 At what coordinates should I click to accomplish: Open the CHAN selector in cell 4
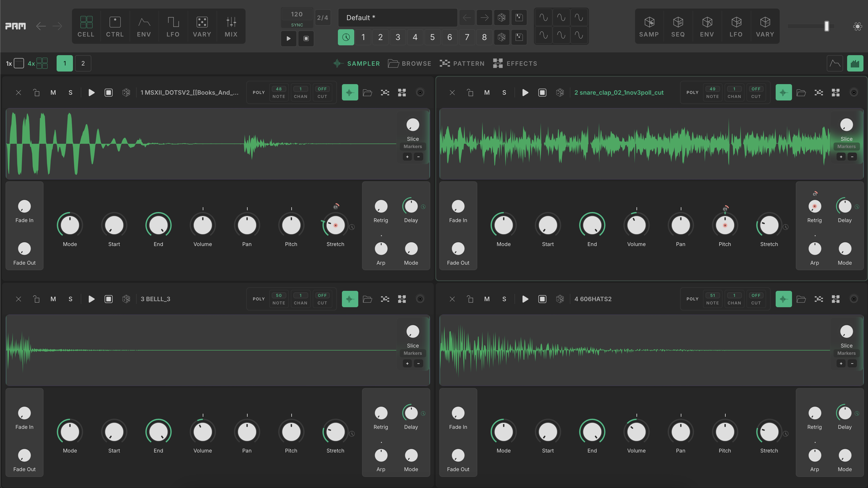[734, 299]
